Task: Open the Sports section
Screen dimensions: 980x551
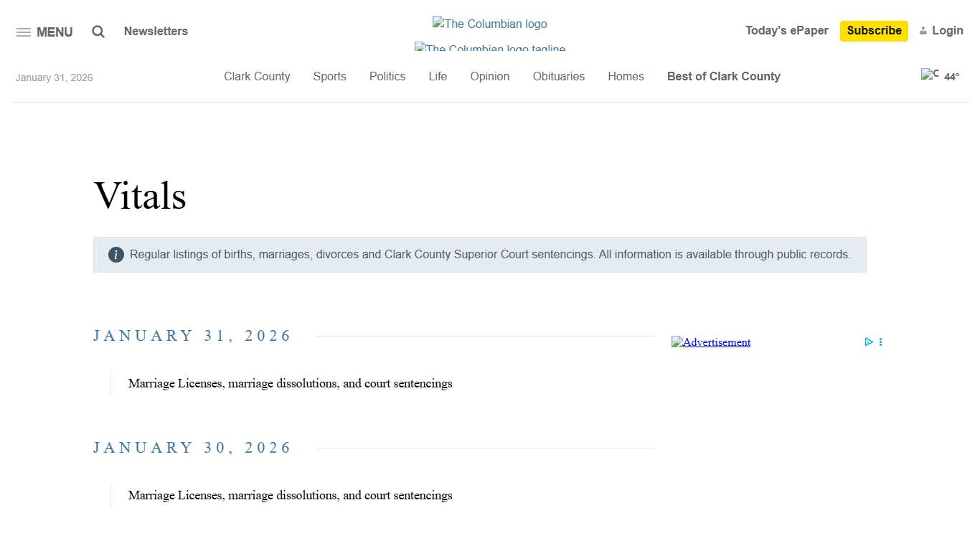Action: pos(329,77)
